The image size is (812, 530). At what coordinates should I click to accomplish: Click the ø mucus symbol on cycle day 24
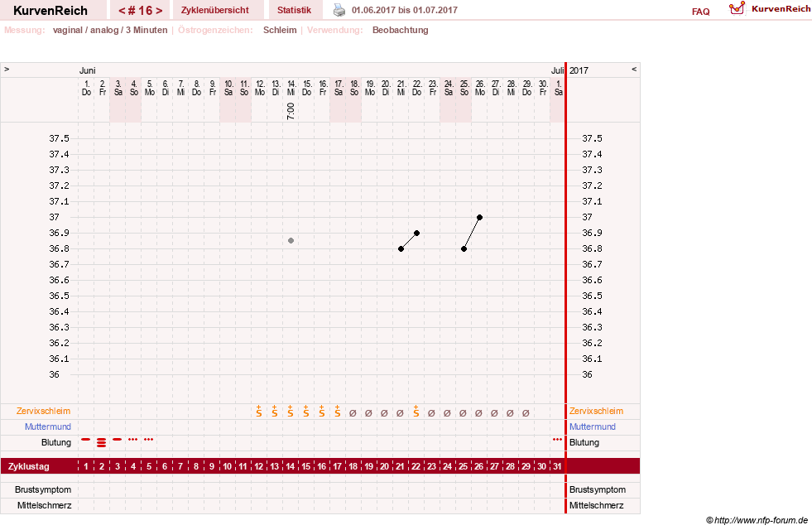pyautogui.click(x=448, y=413)
